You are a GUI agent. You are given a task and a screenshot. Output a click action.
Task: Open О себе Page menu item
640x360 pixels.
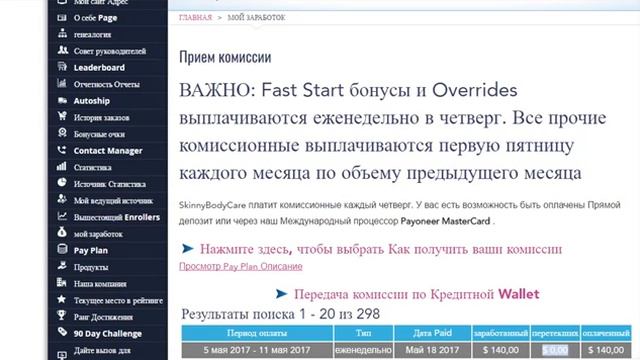pos(96,18)
